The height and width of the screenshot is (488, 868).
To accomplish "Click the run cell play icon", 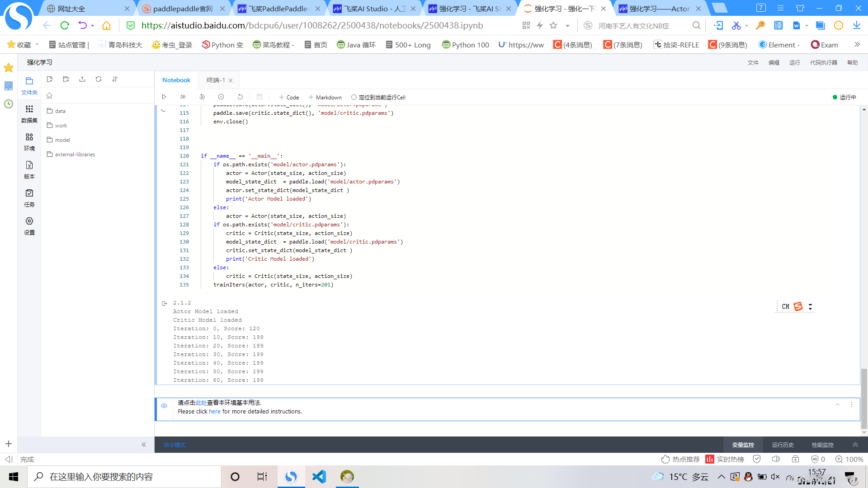I will [x=164, y=97].
